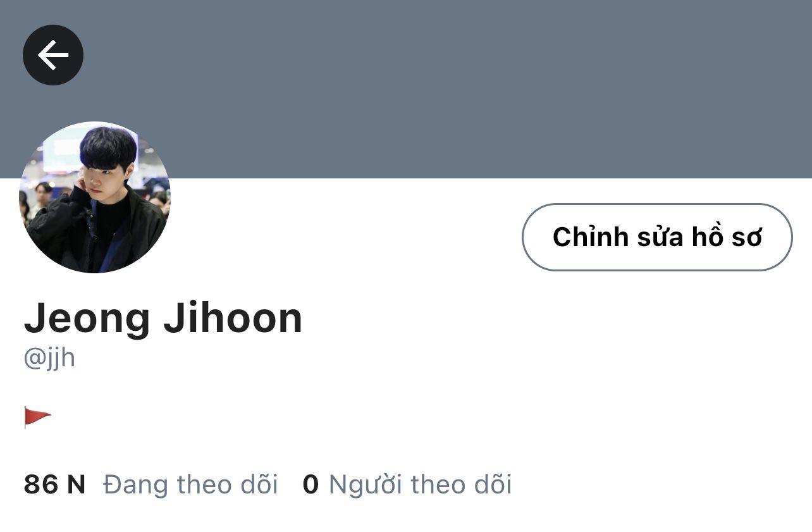812x532 pixels.
Task: Select the red flag emoji in bio
Action: [x=37, y=418]
